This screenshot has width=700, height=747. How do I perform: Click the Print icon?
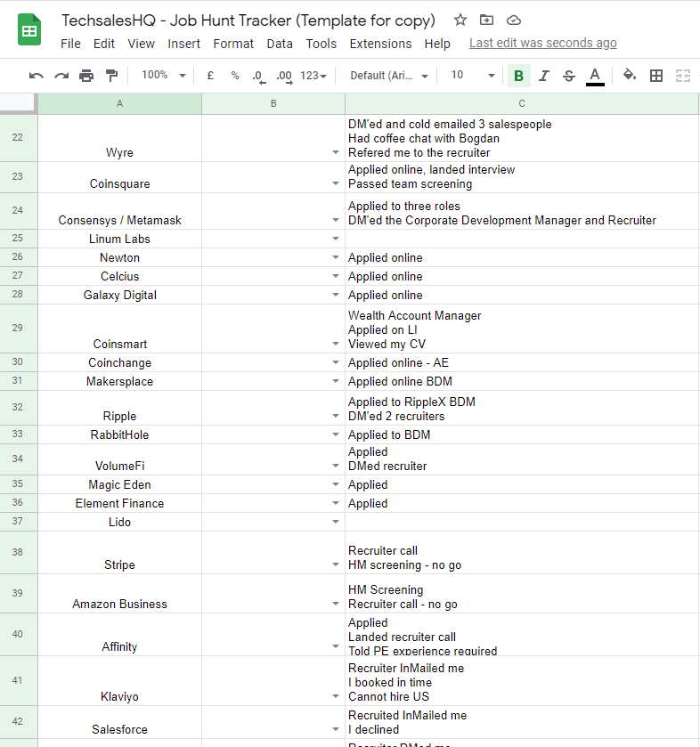pyautogui.click(x=86, y=76)
